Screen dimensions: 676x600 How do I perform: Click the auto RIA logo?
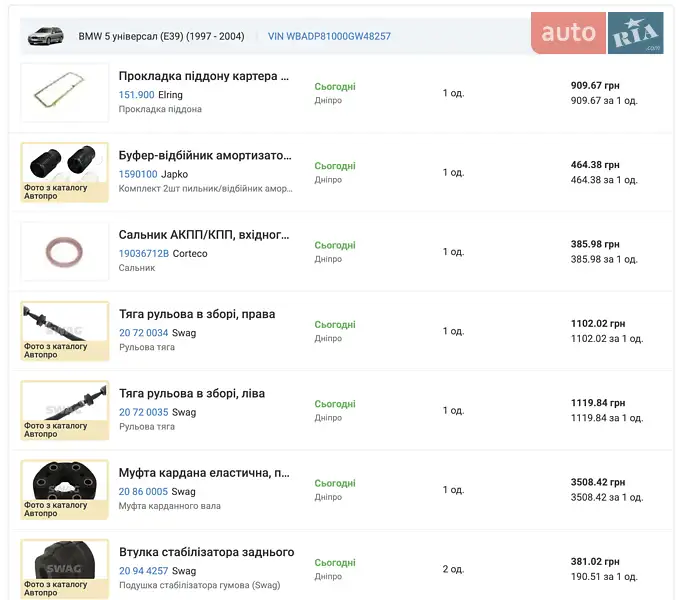pos(597,33)
